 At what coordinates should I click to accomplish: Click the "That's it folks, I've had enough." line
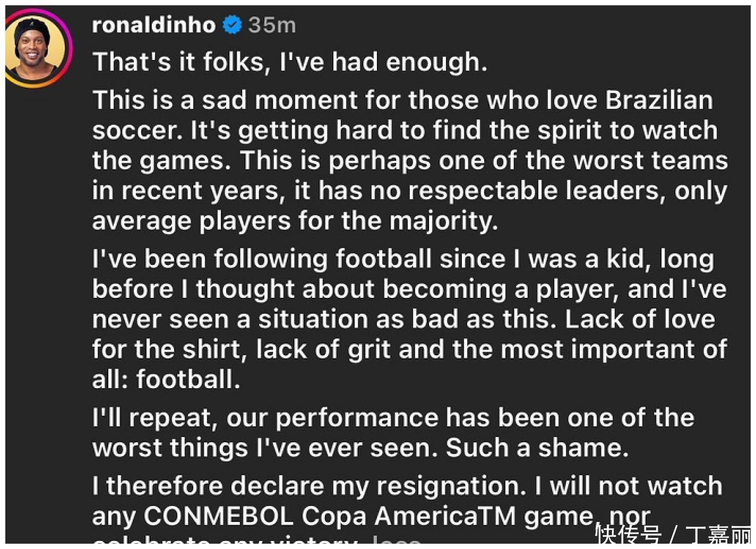coord(290,62)
